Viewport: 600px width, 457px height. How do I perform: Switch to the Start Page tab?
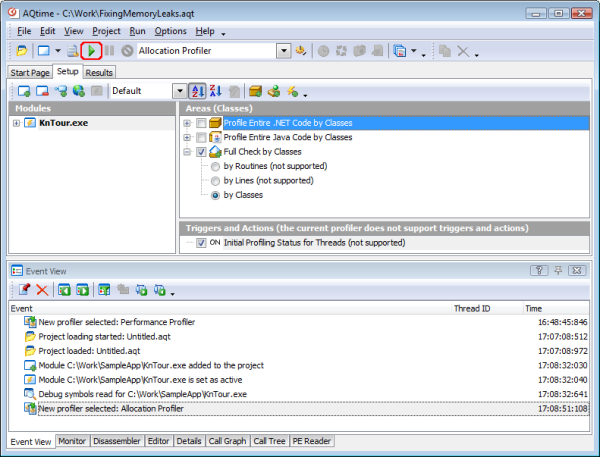tap(30, 73)
